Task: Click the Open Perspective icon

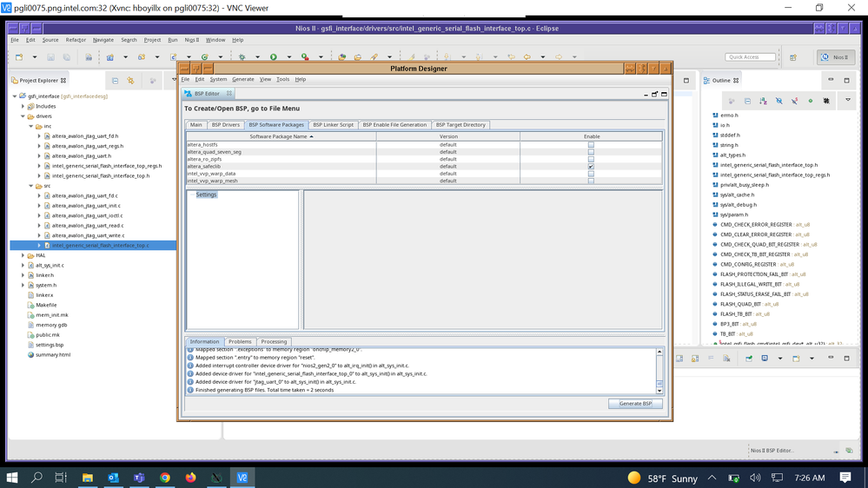Action: click(x=793, y=57)
